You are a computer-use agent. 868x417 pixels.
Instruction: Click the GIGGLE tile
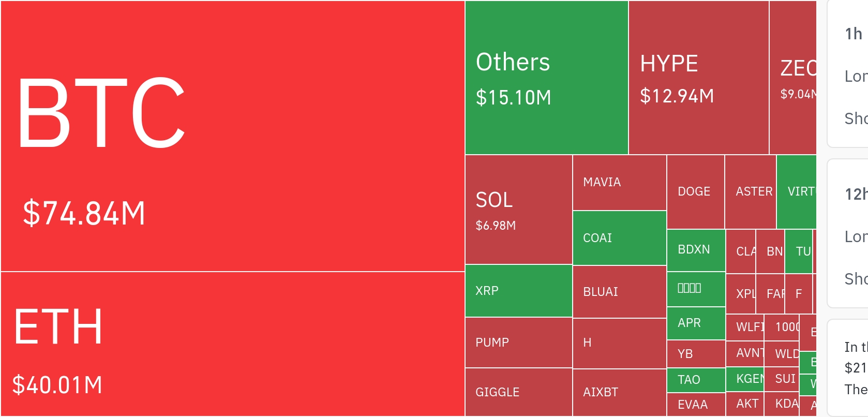click(518, 392)
